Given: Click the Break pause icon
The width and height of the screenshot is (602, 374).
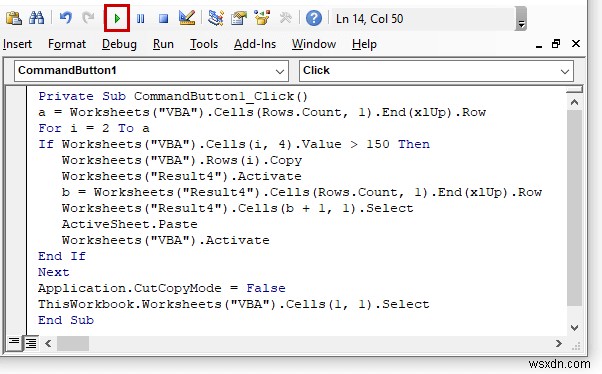Looking at the screenshot, I should click(x=141, y=18).
